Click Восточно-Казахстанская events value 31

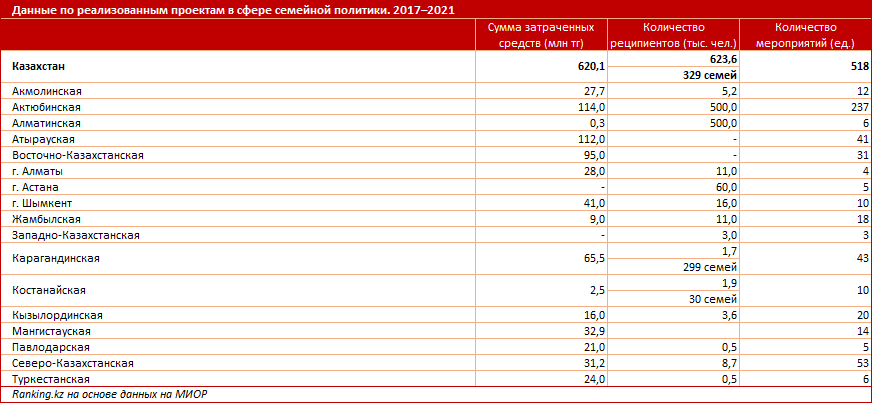(x=864, y=155)
